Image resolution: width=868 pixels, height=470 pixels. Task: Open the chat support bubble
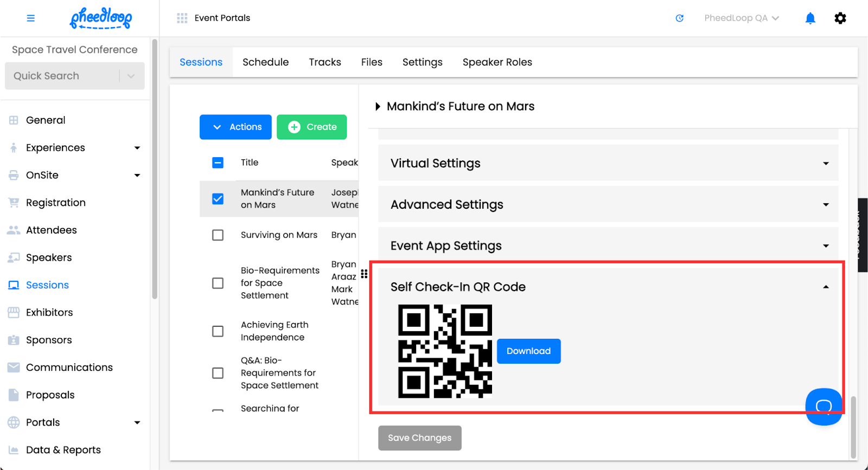pos(824,407)
